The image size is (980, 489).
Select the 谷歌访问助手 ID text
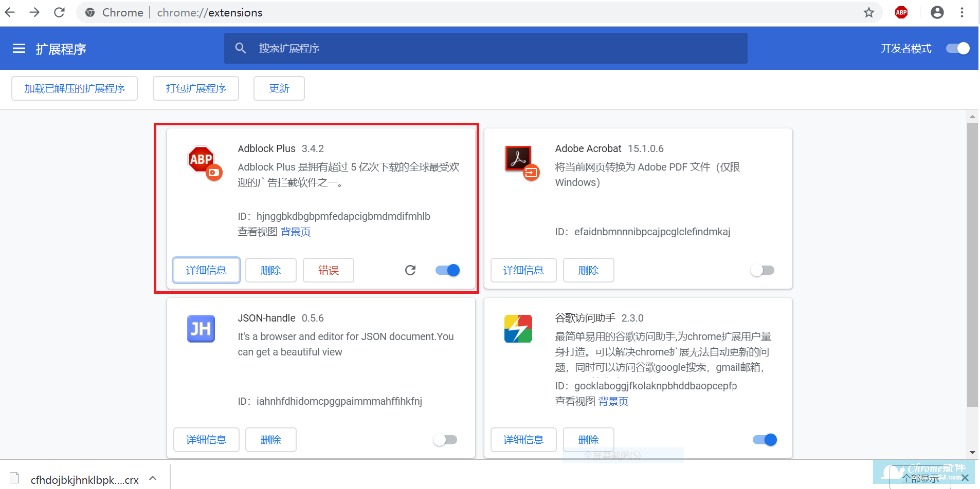coord(646,386)
